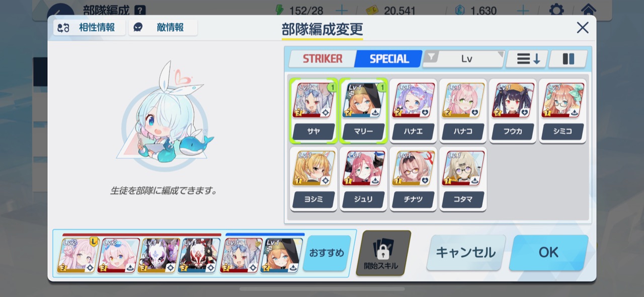Select the コタマ student card
Viewport: 644px width, 297px height.
[463, 179]
